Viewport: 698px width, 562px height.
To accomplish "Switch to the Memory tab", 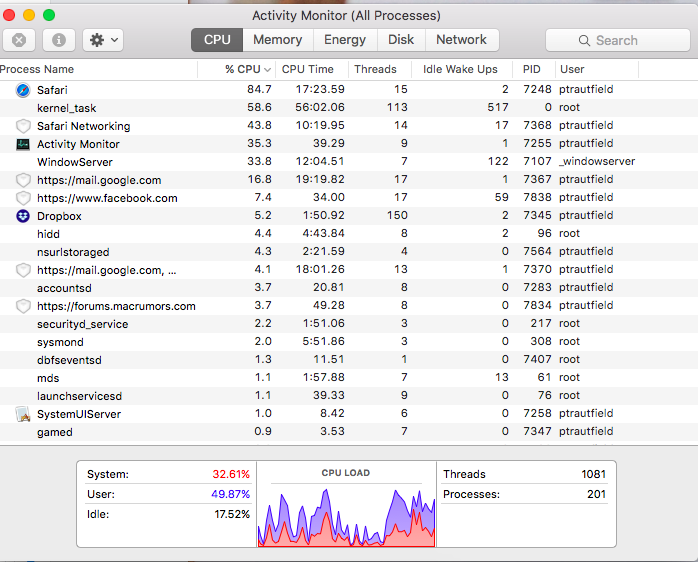I will 278,40.
